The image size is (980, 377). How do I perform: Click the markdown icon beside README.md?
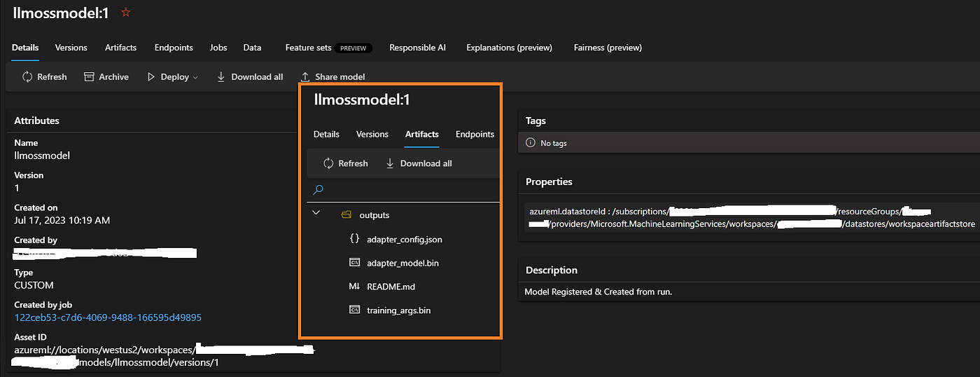pos(354,287)
